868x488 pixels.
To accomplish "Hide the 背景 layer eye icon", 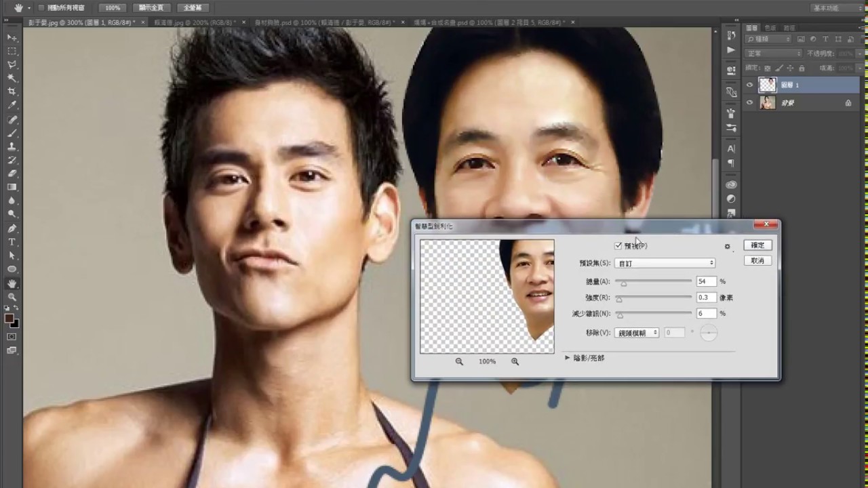I will [x=749, y=103].
